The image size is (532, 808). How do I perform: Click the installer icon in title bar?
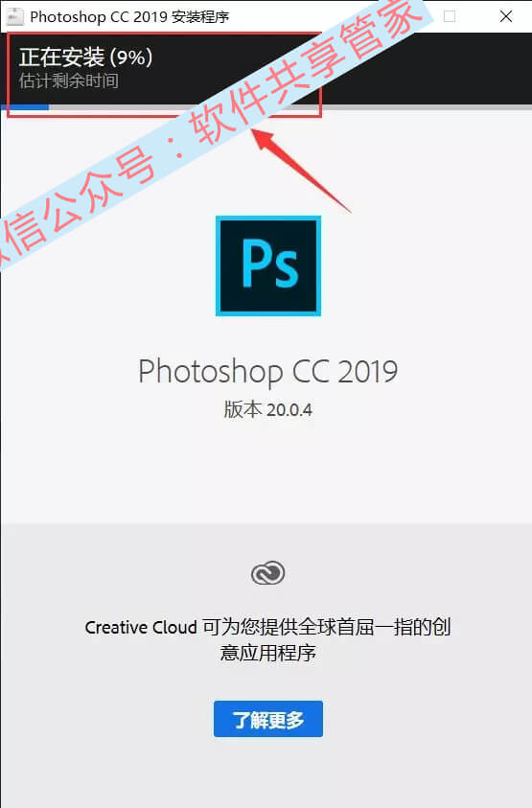click(x=14, y=16)
